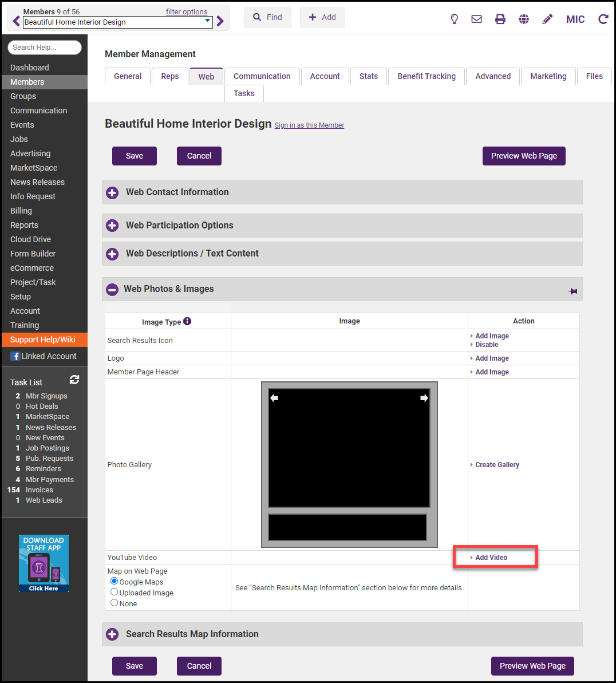Image resolution: width=616 pixels, height=683 pixels.
Task: Pin the Web Photos & Images section
Action: 572,291
